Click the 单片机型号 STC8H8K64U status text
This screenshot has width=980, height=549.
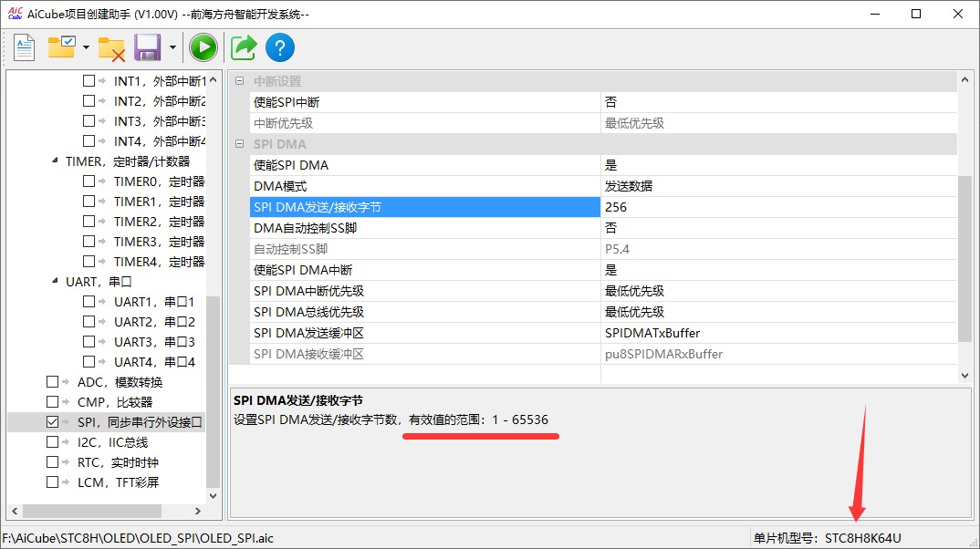(x=827, y=538)
